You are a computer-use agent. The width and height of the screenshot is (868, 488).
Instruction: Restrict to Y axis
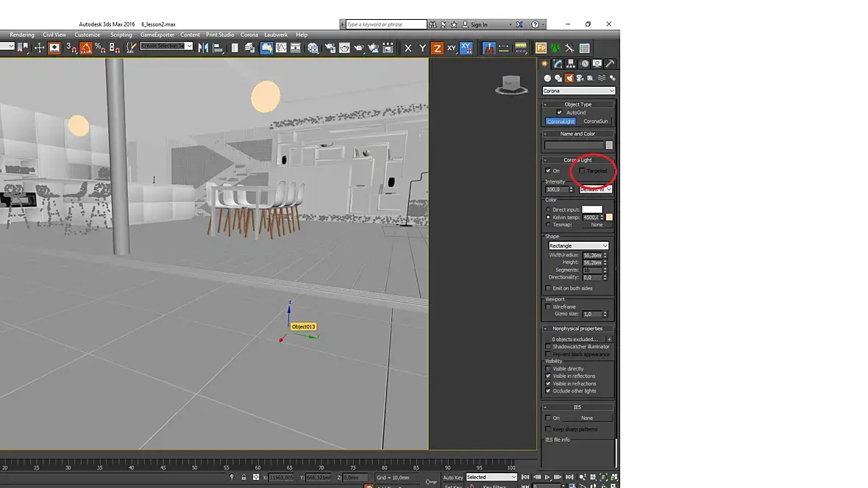click(422, 48)
